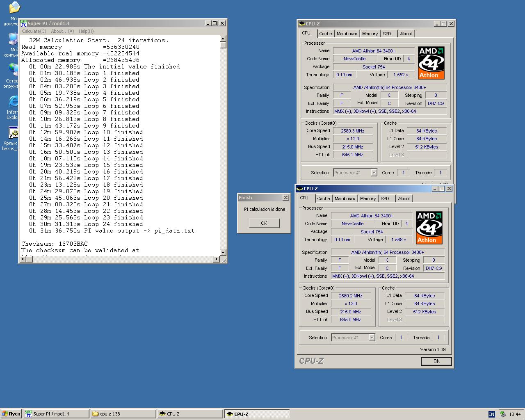Viewport: 525px width, 420px height.
Task: Switch to Mainboard tab in back CPU-Z
Action: click(347, 34)
